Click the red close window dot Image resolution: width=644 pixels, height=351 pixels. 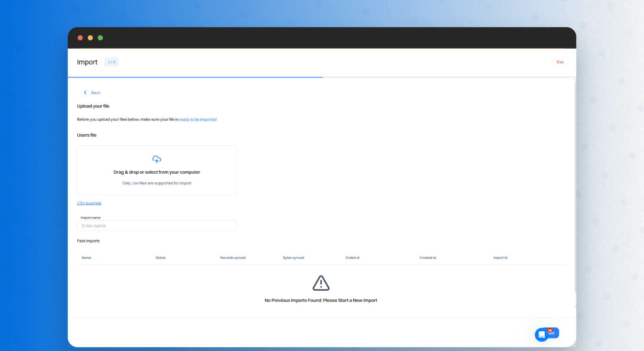click(80, 38)
